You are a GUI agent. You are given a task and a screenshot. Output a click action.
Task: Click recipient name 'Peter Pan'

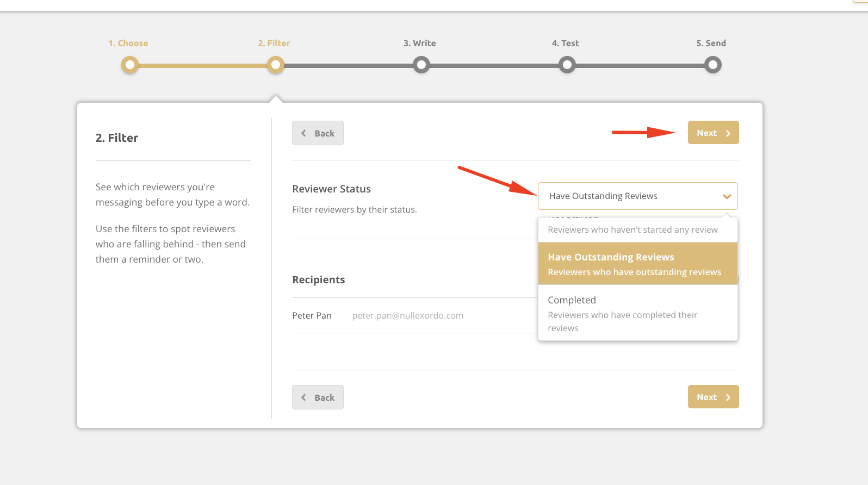pos(312,315)
